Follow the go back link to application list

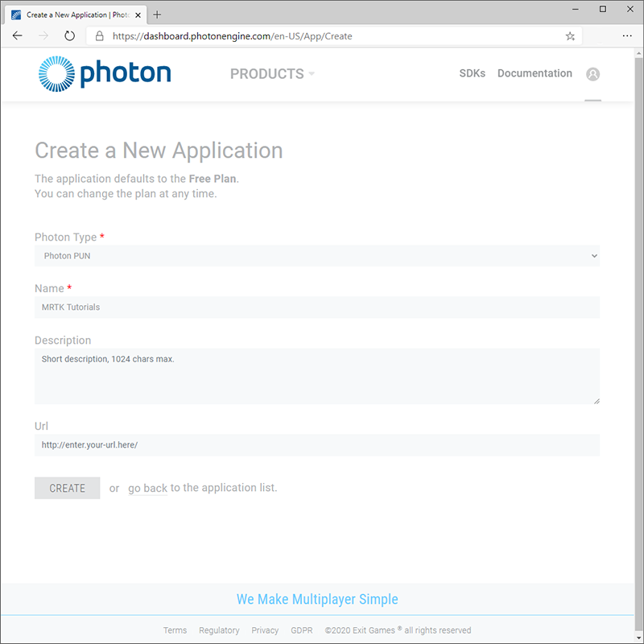pyautogui.click(x=147, y=488)
